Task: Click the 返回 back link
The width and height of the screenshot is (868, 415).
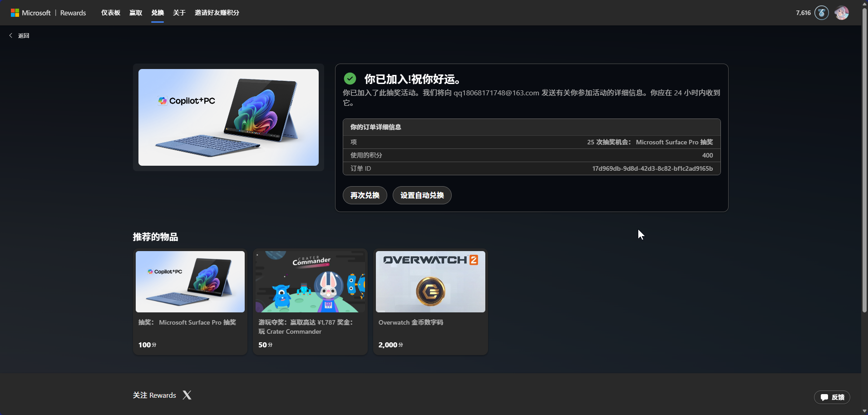Action: 24,35
